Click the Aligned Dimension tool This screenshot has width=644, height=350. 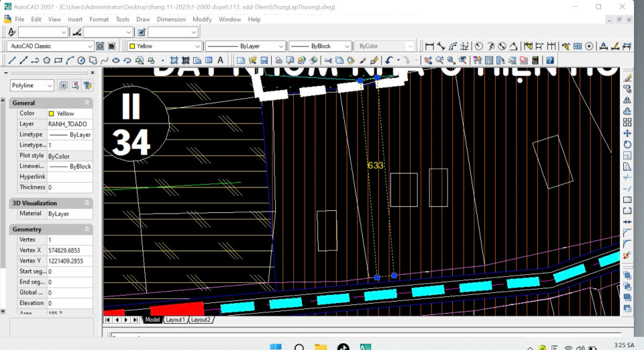point(441,46)
